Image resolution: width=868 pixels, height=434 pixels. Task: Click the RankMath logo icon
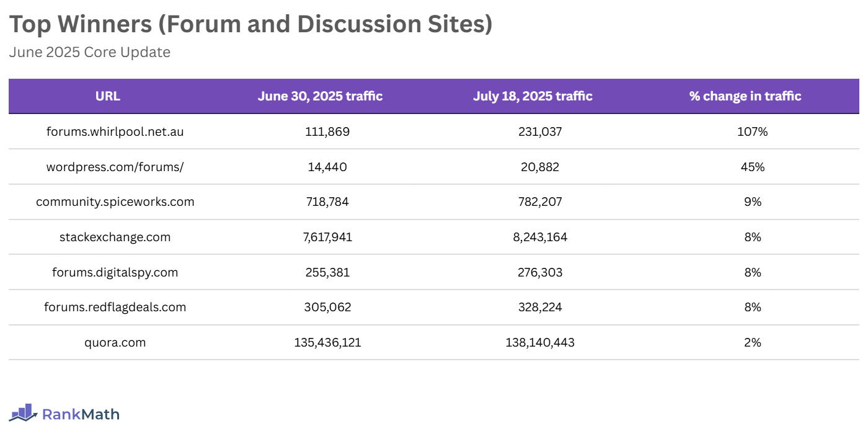point(23,412)
